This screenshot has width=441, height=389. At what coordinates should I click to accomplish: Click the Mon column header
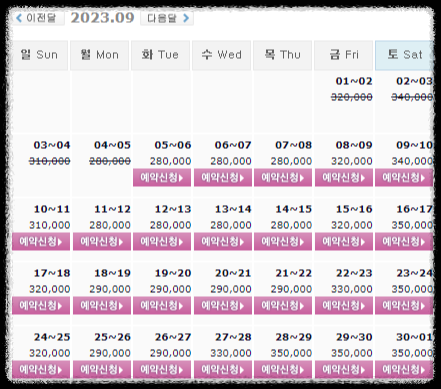pyautogui.click(x=99, y=55)
